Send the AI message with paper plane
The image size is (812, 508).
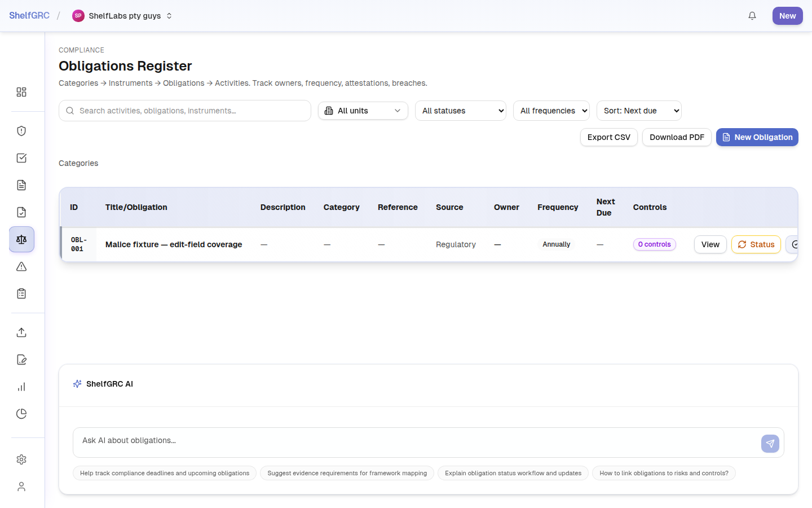tap(770, 444)
